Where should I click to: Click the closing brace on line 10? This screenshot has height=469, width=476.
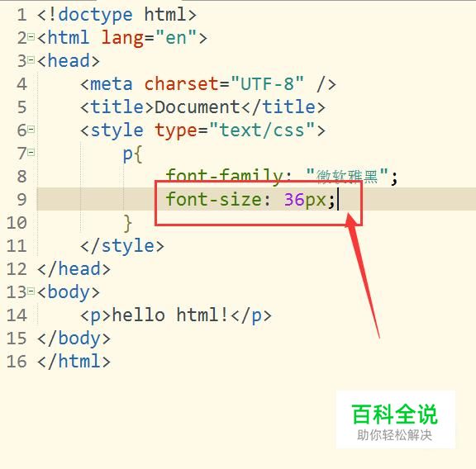coord(128,223)
